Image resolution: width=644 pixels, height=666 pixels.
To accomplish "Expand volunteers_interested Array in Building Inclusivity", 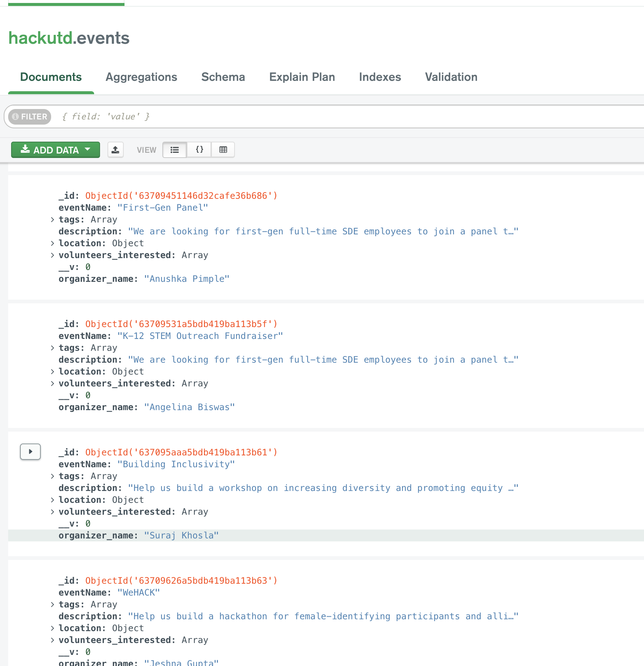I will coord(52,512).
